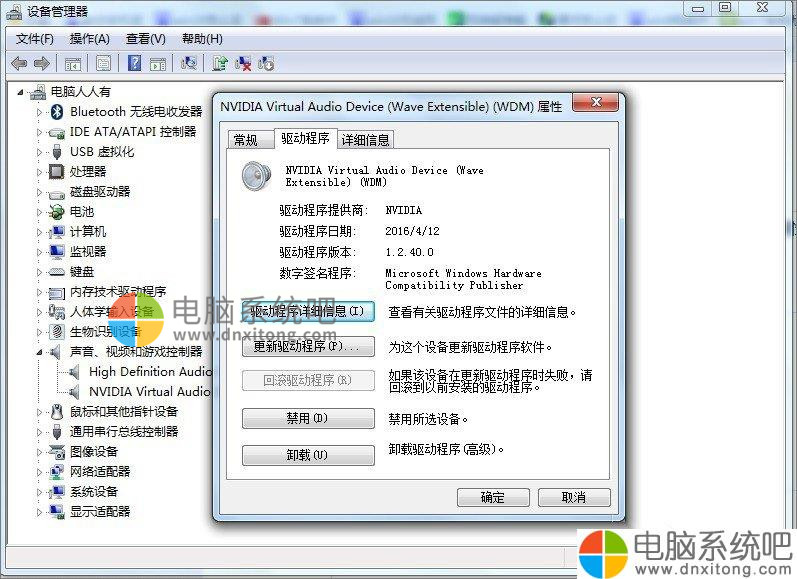Switch to the 常规 tab

tap(249, 139)
